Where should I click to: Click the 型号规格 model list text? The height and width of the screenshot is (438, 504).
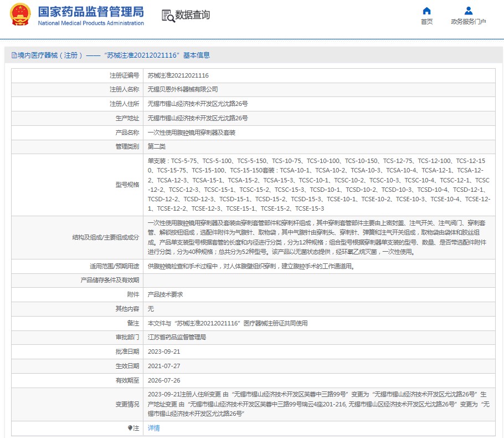(319, 185)
